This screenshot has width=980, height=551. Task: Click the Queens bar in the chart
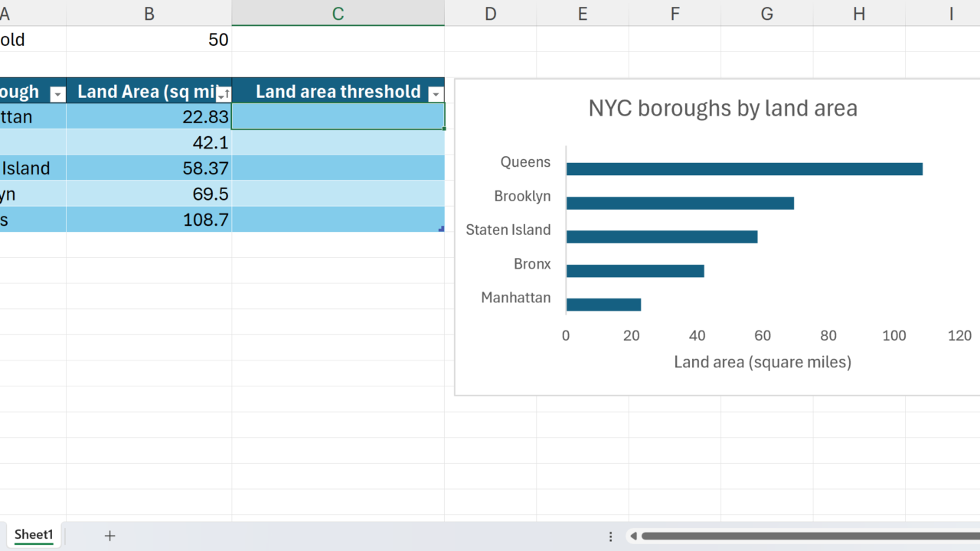click(x=743, y=169)
